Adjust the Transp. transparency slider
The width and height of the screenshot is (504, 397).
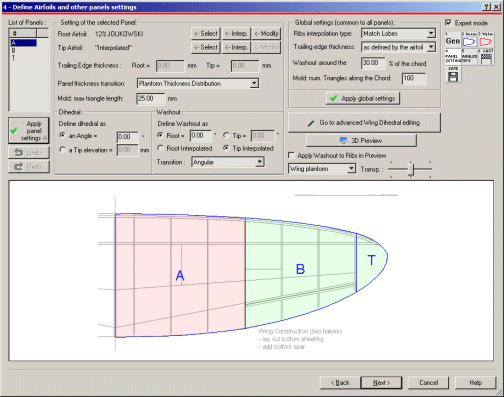point(411,169)
